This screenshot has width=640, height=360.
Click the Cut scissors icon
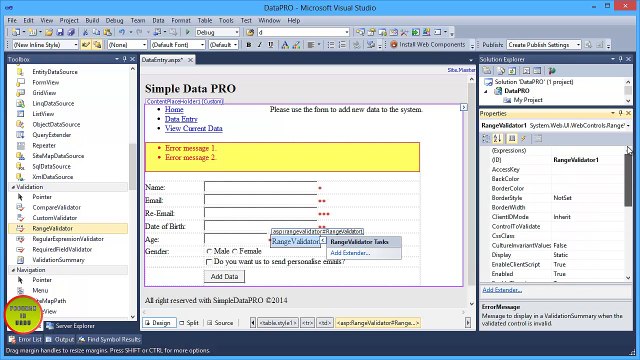(x=86, y=32)
